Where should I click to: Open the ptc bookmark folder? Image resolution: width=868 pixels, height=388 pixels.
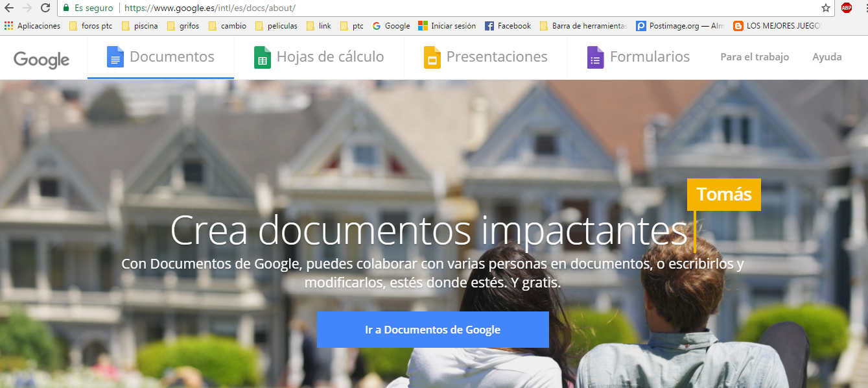click(351, 26)
